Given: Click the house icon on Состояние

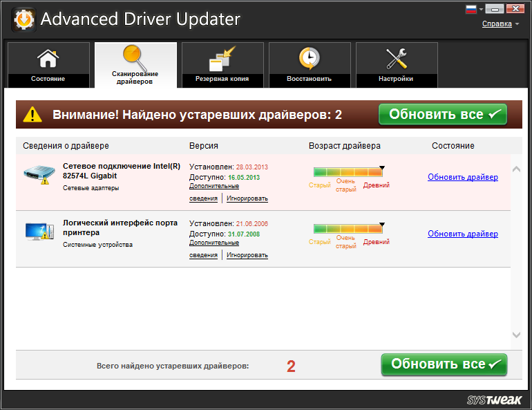Looking at the screenshot, I should tap(48, 58).
